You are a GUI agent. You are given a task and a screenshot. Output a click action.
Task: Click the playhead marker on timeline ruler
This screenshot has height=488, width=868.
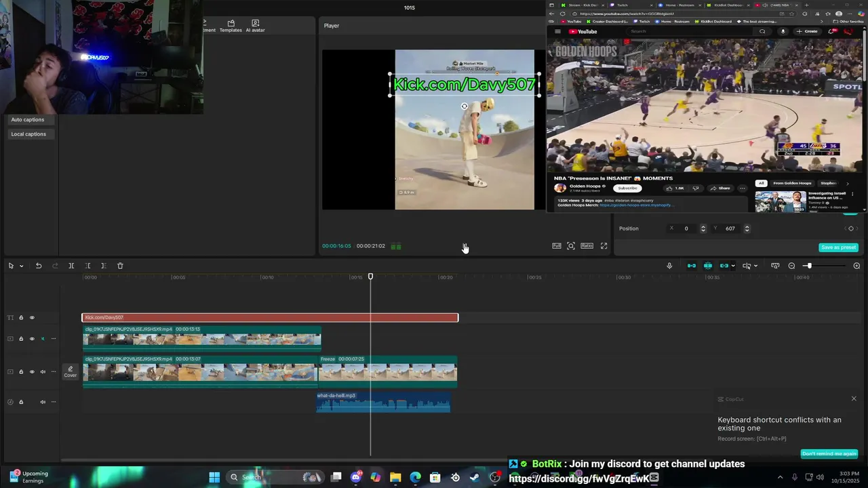(370, 277)
